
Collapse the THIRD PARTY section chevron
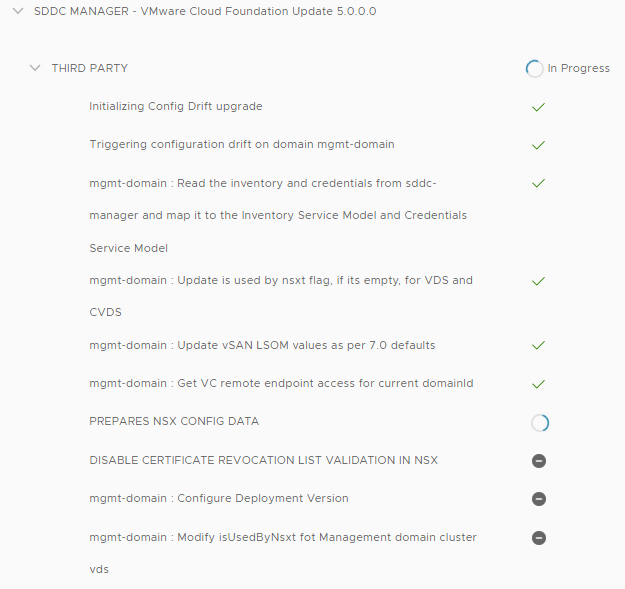click(36, 68)
